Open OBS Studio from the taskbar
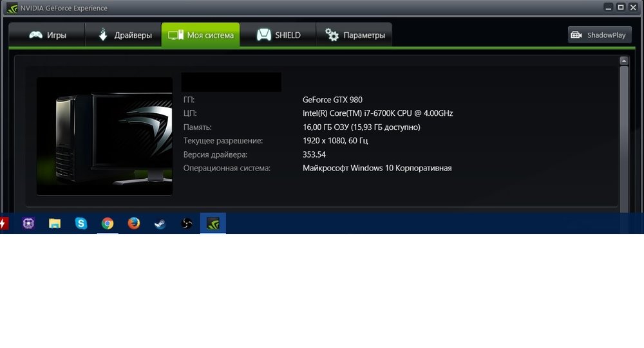 [x=187, y=223]
